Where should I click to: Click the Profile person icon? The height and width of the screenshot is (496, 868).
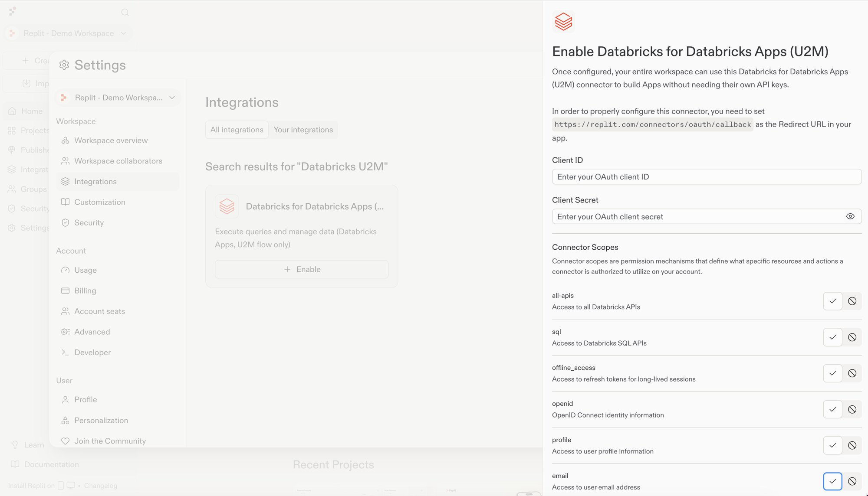pyautogui.click(x=65, y=400)
